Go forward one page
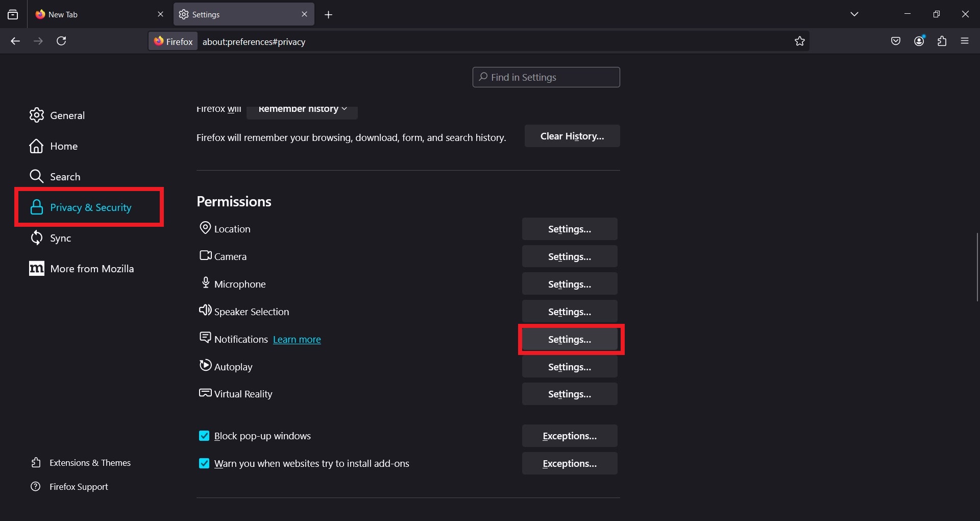 [38, 41]
